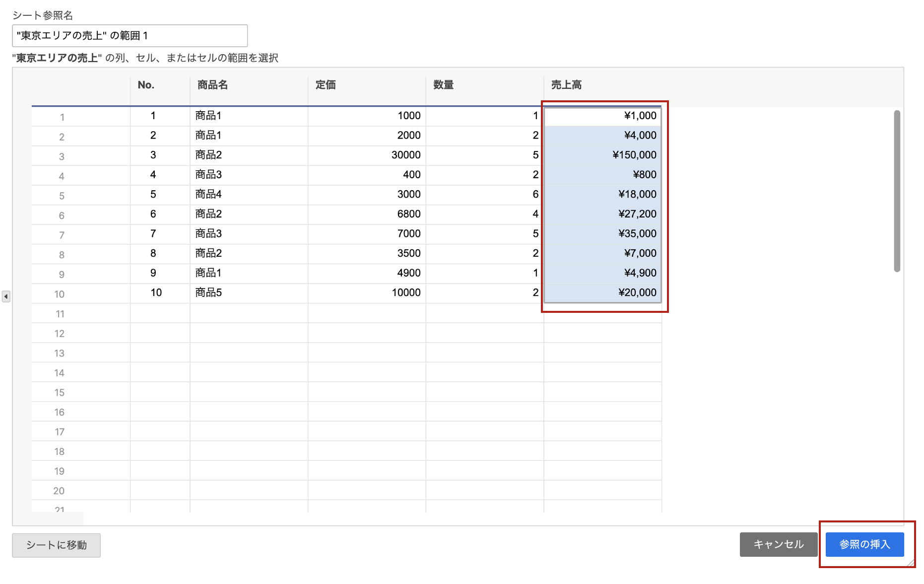Select the ¥18,000 sales cell

pos(602,194)
